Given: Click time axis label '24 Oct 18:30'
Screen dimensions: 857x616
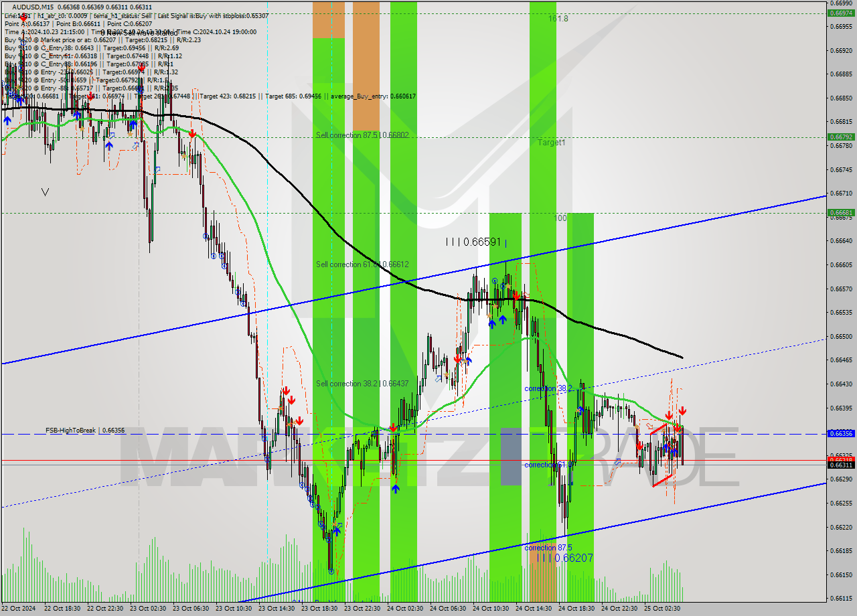Looking at the screenshot, I should point(577,608).
